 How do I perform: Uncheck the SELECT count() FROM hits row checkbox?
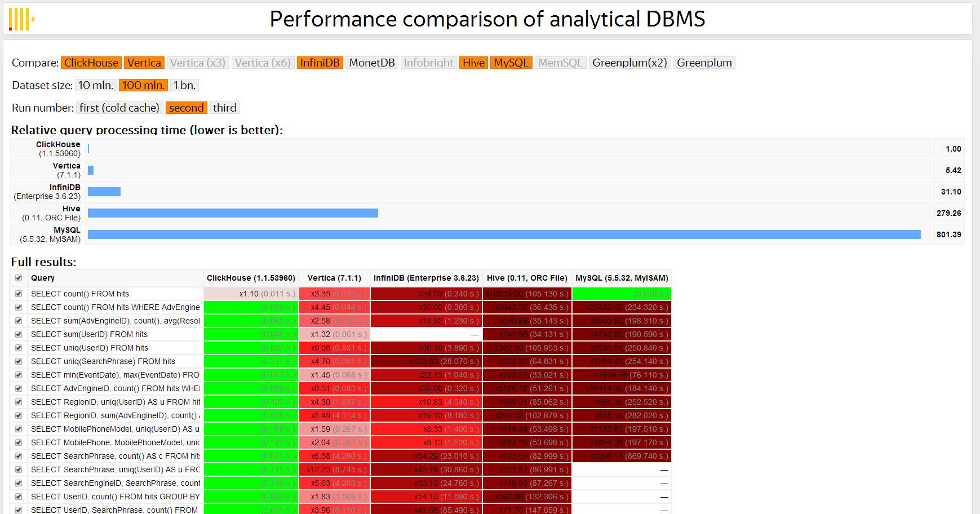(x=19, y=294)
